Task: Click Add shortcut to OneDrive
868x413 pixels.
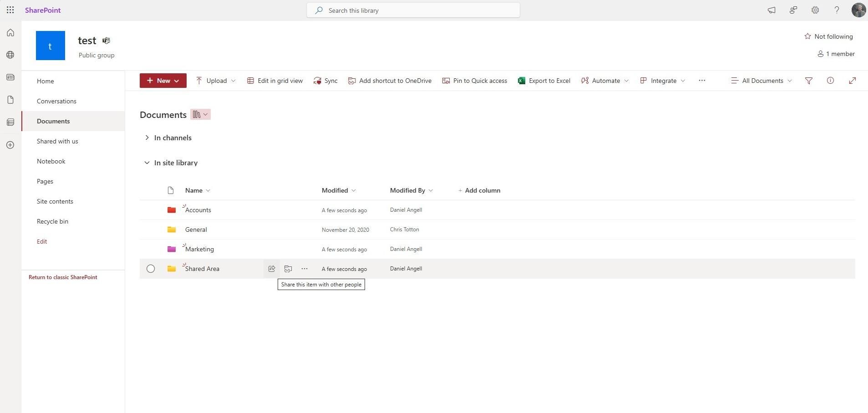Action: pyautogui.click(x=390, y=81)
